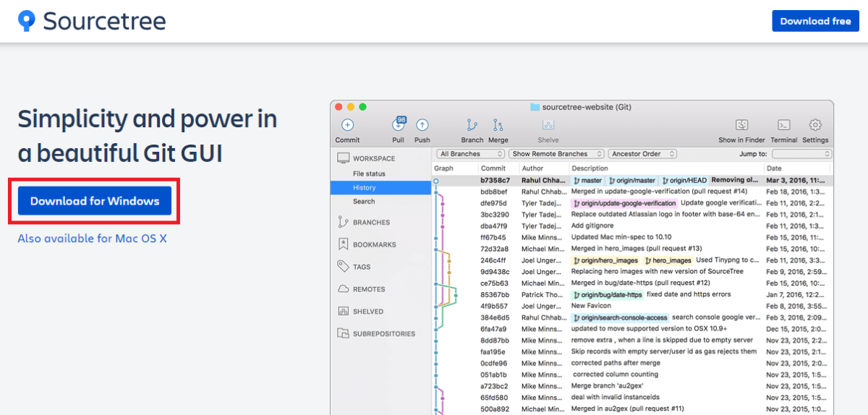The image size is (868, 415).
Task: Click the Shelve toolbar icon
Action: pyautogui.click(x=548, y=125)
